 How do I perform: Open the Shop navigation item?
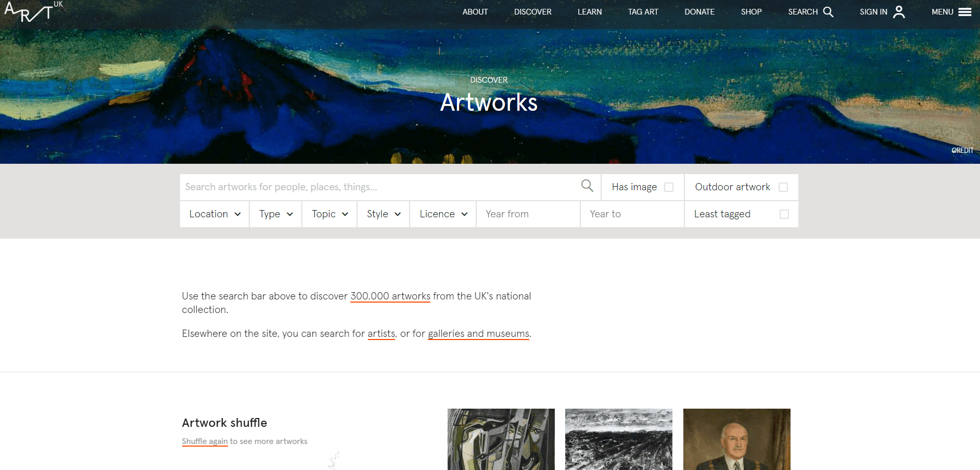752,12
